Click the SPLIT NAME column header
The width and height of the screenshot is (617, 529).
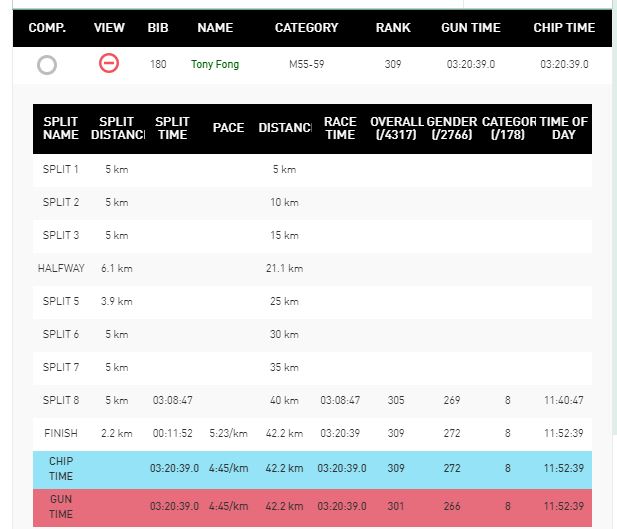pyautogui.click(x=61, y=128)
